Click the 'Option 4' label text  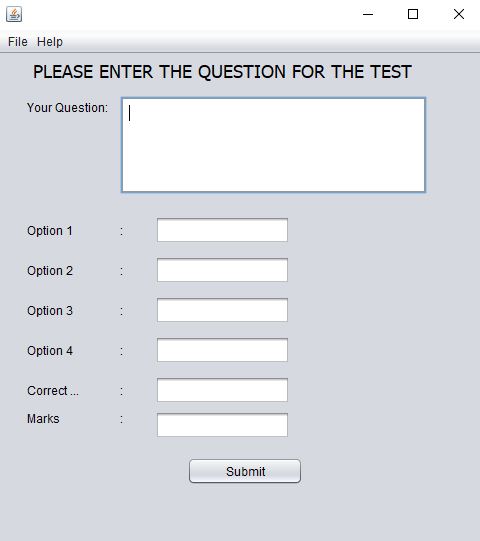click(x=50, y=351)
